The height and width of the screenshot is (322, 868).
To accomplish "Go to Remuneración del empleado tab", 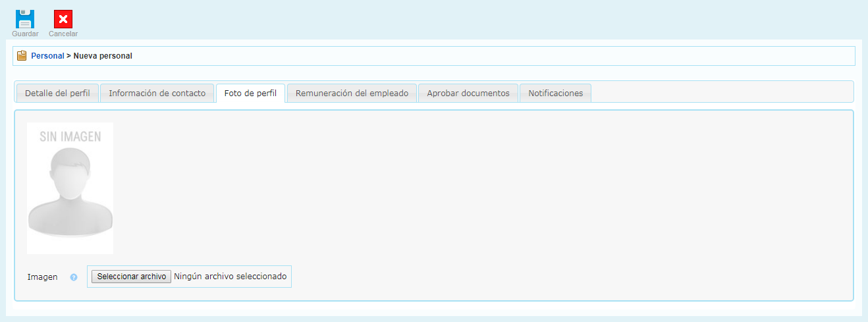I will [x=352, y=94].
